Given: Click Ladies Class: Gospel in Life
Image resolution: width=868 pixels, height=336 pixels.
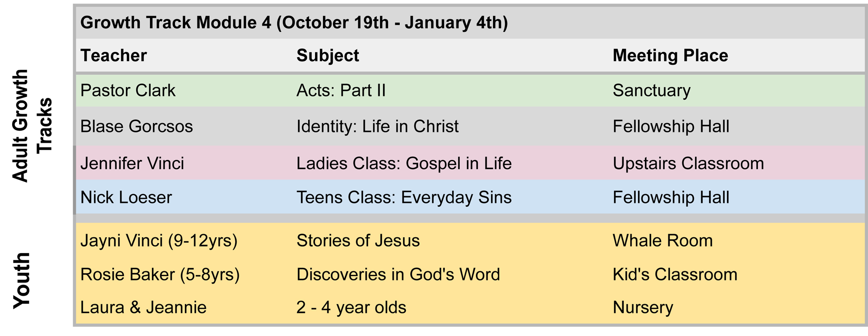Looking at the screenshot, I should tap(404, 163).
